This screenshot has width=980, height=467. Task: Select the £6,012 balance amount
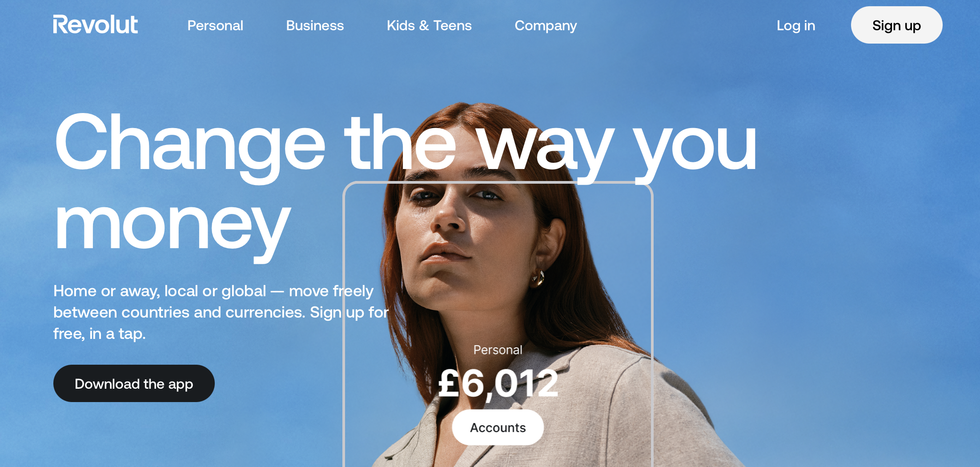pyautogui.click(x=498, y=383)
